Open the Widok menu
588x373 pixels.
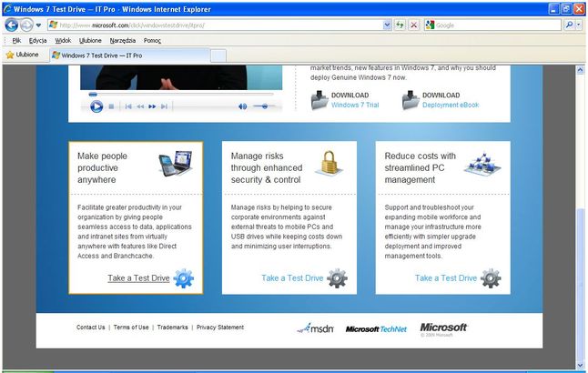(x=63, y=41)
